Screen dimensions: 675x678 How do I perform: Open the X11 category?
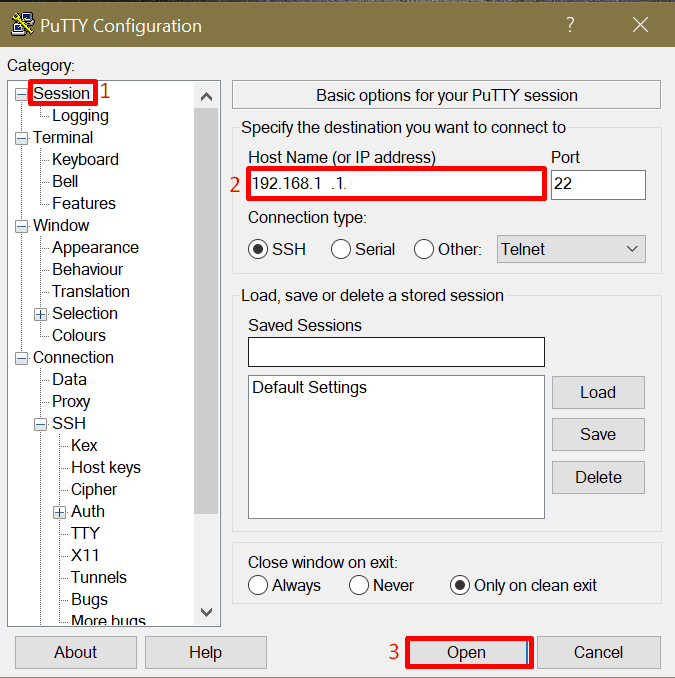(x=85, y=556)
